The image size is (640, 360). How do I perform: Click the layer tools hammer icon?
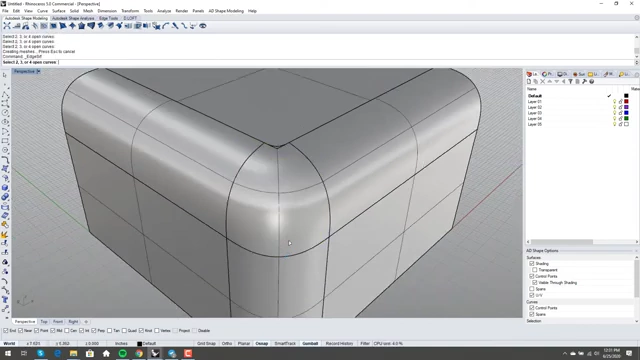coord(584,82)
